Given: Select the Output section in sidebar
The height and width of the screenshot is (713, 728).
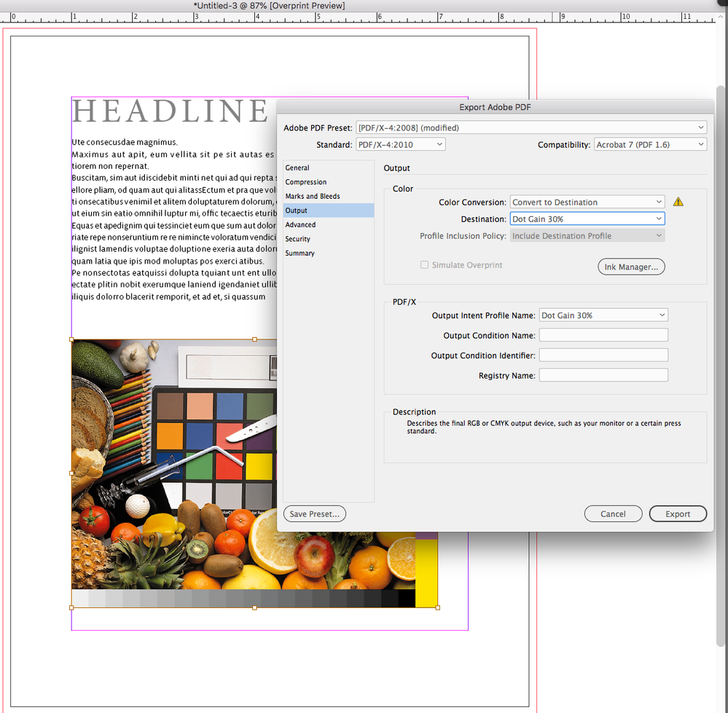Looking at the screenshot, I should (328, 210).
